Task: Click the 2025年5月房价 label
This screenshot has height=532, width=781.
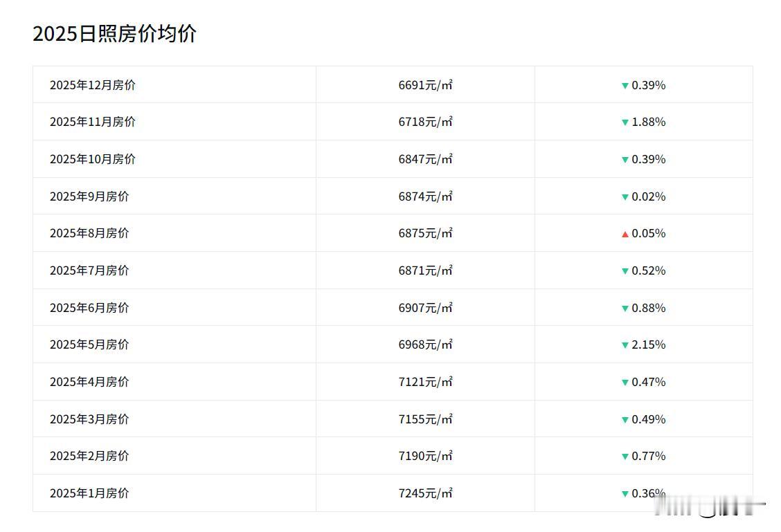Action: click(x=89, y=345)
